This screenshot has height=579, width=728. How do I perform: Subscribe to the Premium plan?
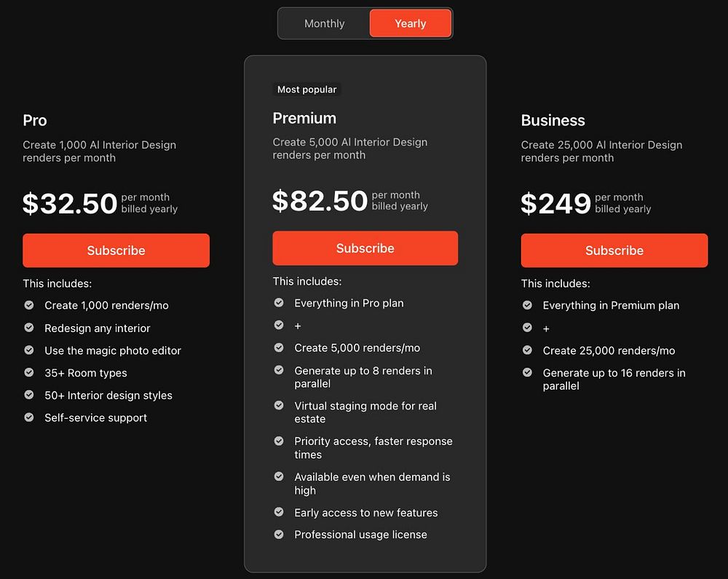(365, 248)
